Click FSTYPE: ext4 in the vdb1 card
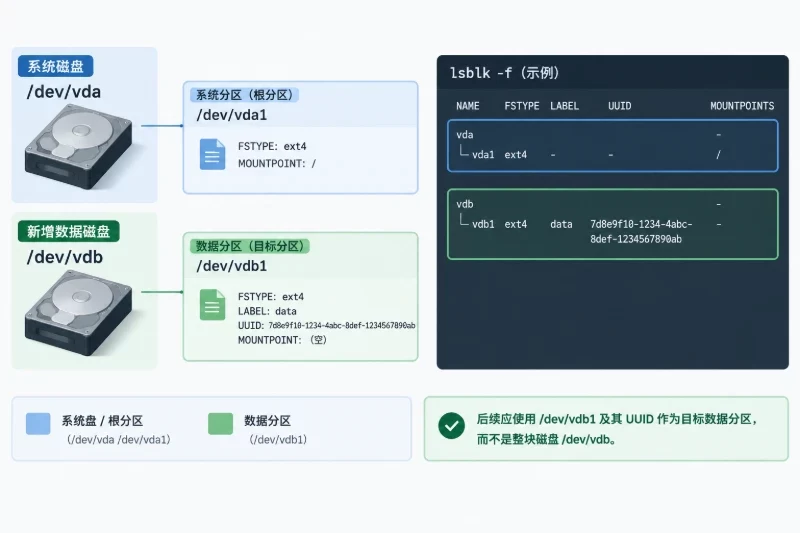 (x=271, y=297)
